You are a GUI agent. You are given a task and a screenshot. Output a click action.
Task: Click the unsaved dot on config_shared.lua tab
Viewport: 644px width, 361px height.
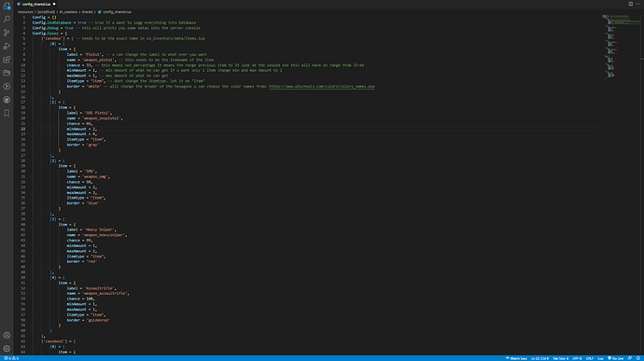coord(54,4)
